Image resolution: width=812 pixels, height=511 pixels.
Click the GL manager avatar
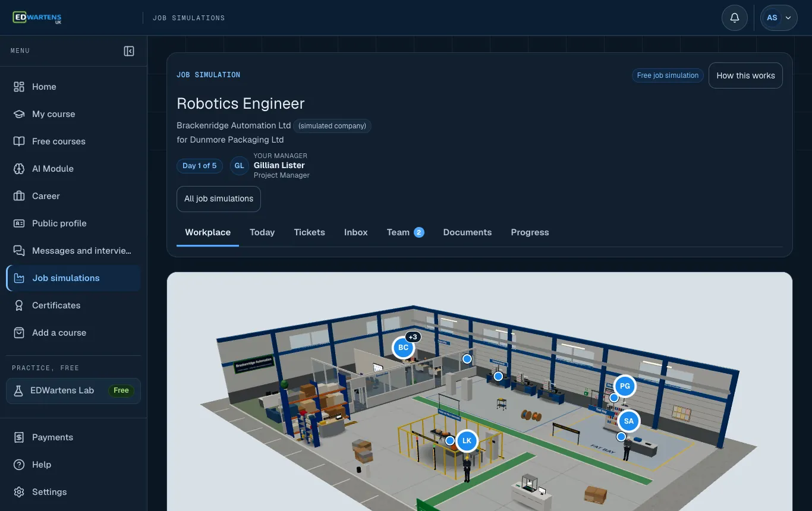click(x=240, y=166)
